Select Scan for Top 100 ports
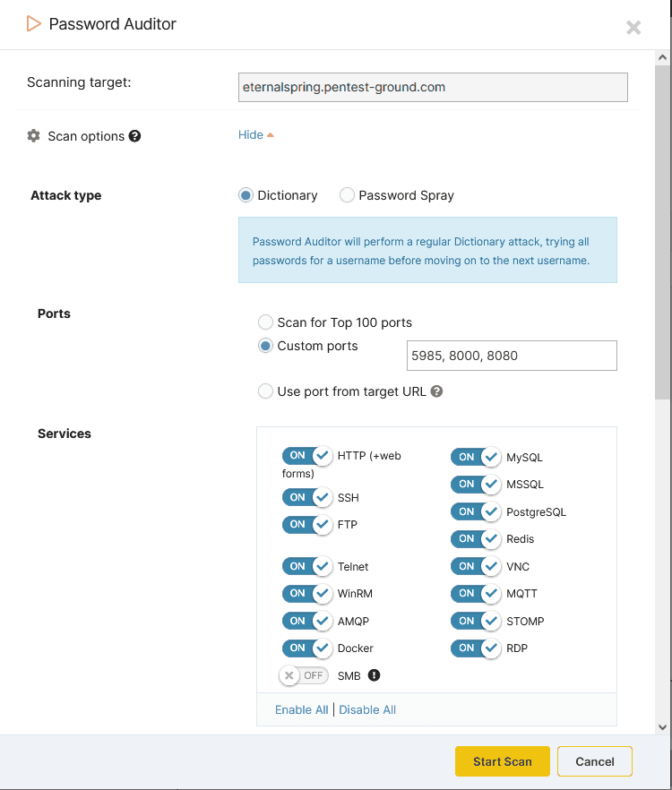 (x=265, y=322)
